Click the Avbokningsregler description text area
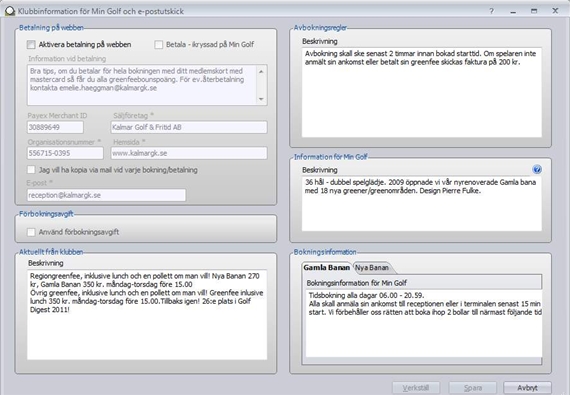The width and height of the screenshot is (570, 395). 422,92
